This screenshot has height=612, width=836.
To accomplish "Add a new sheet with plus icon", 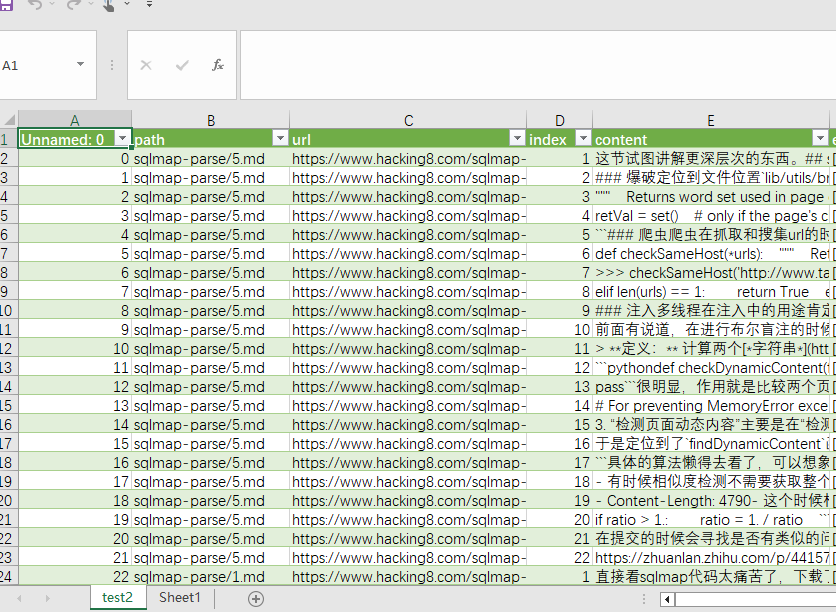I will (255, 599).
